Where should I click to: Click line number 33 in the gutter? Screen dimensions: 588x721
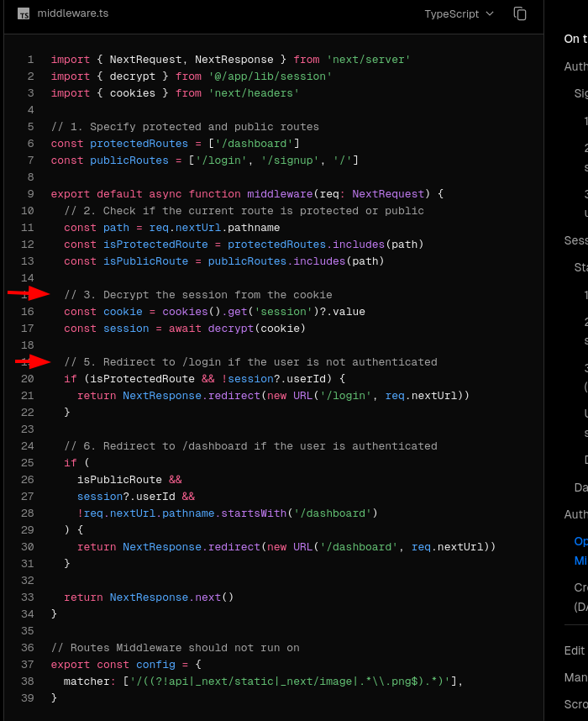28,597
